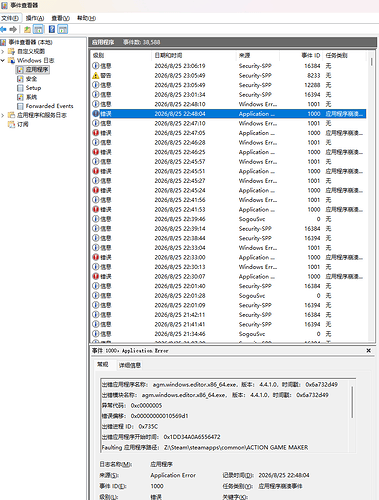Close the event 1000 detail pane
Screen dimensions: 379x500
tap(369, 351)
